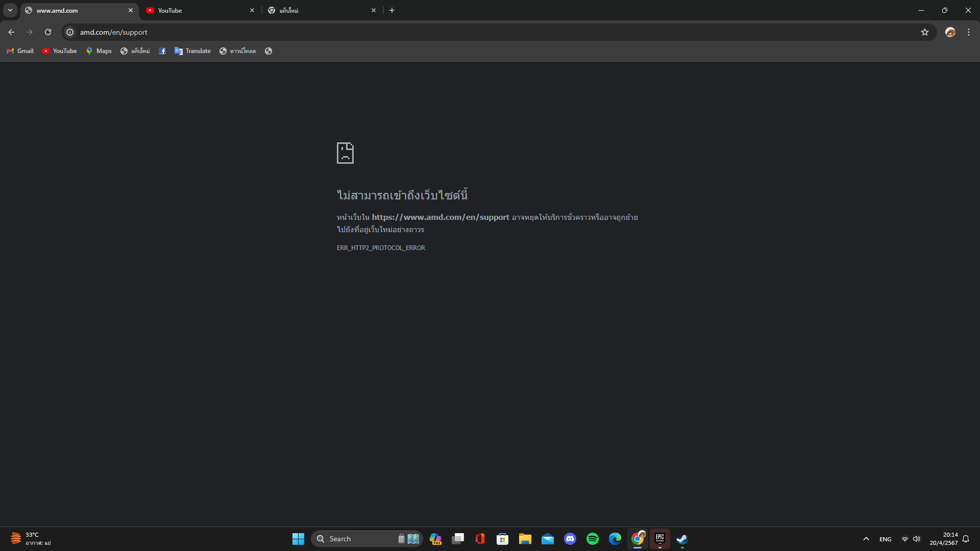Close the YouTube tab
The height and width of the screenshot is (551, 980).
point(252,10)
